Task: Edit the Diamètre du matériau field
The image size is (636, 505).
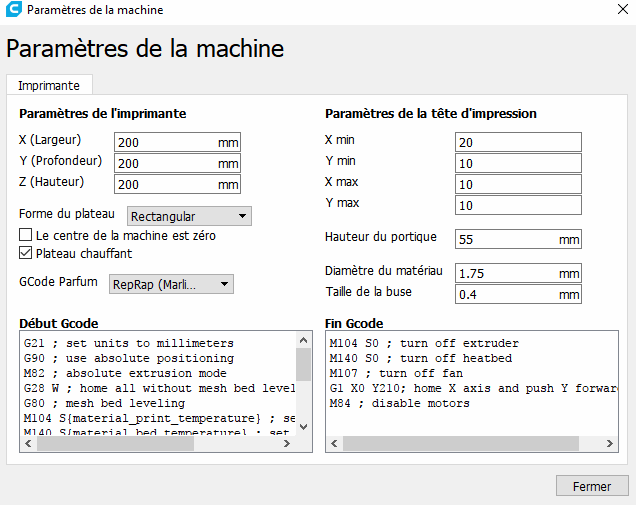Action: click(518, 273)
